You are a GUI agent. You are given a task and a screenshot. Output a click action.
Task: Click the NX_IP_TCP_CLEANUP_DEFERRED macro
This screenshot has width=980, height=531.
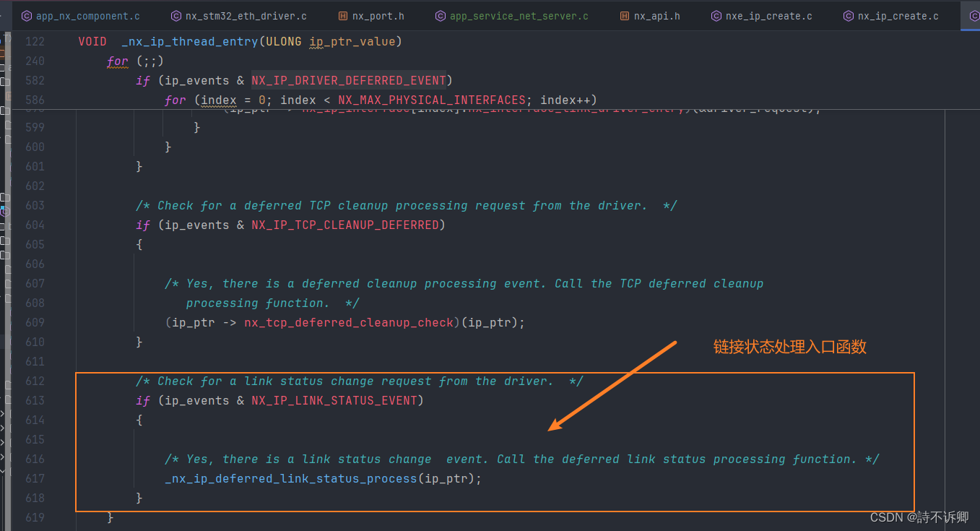[x=345, y=225]
